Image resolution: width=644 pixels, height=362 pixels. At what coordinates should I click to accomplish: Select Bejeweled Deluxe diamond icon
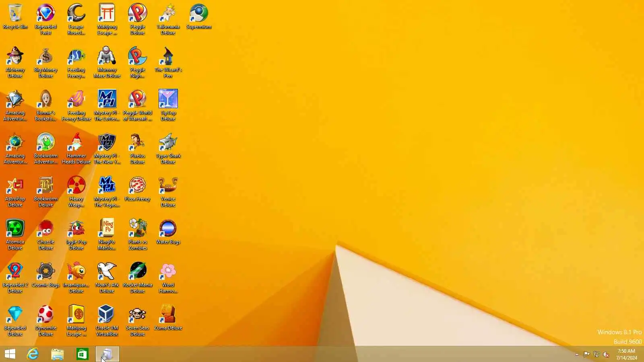click(x=15, y=321)
